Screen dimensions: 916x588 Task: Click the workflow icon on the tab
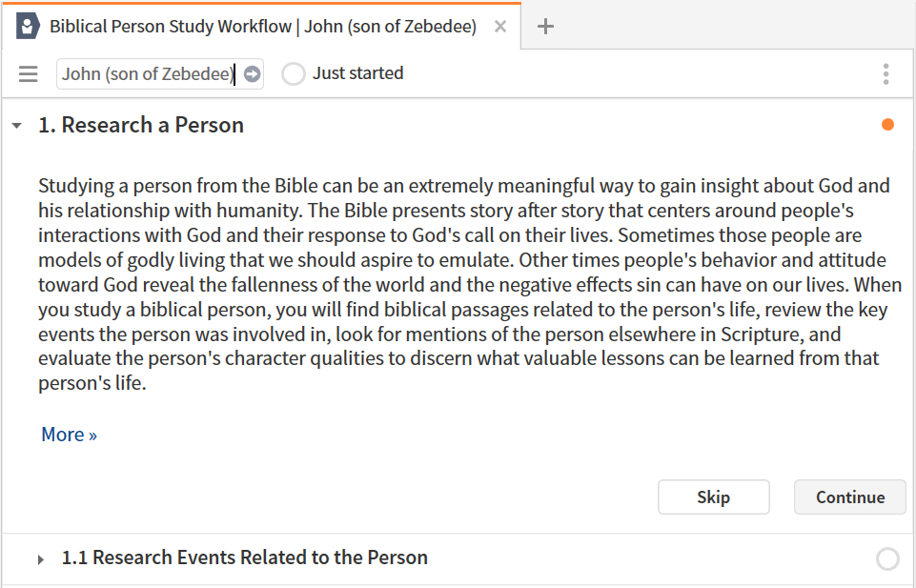point(28,27)
